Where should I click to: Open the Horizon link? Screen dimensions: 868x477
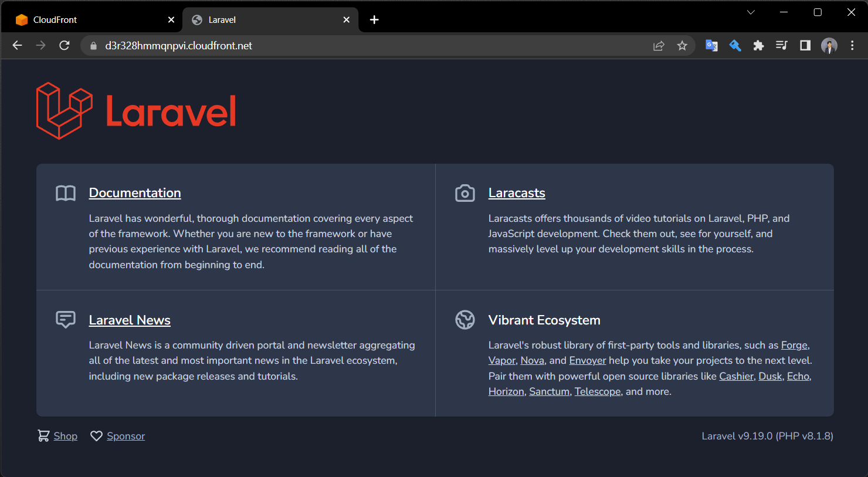[506, 391]
